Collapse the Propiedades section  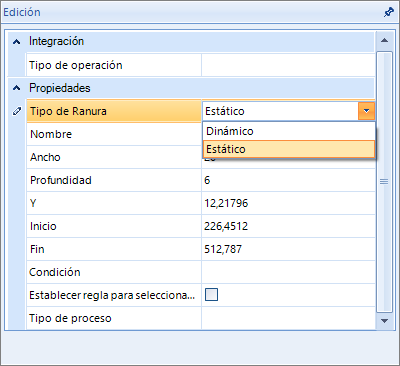[x=16, y=88]
